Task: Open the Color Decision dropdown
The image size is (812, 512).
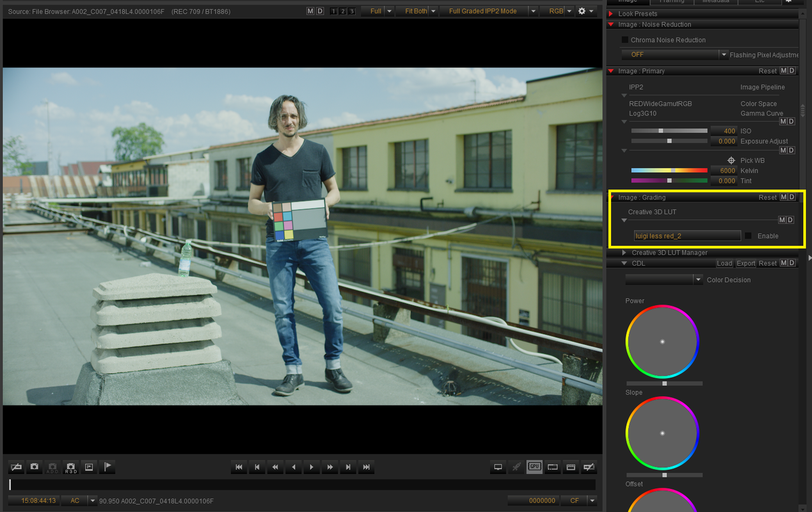Action: pos(664,280)
